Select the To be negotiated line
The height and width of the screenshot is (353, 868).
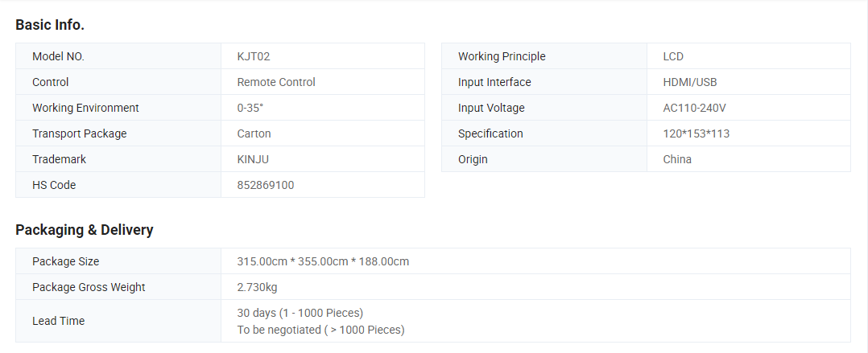[320, 330]
